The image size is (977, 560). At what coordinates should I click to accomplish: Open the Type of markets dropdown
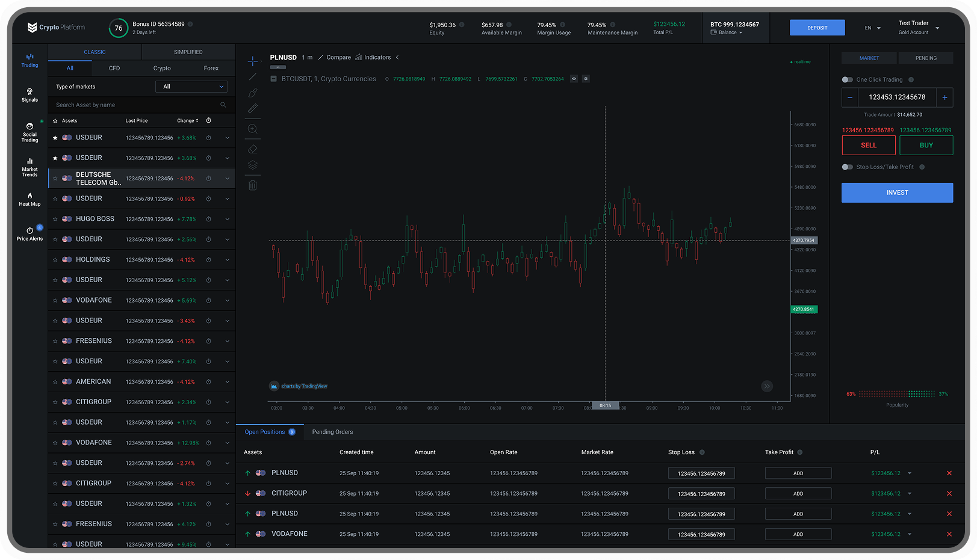191,87
